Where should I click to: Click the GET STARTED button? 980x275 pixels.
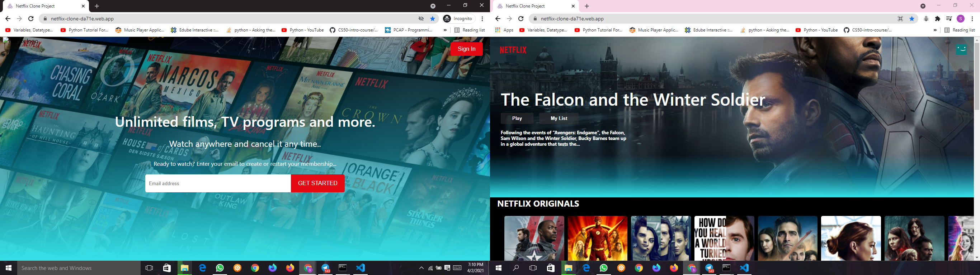pos(318,183)
